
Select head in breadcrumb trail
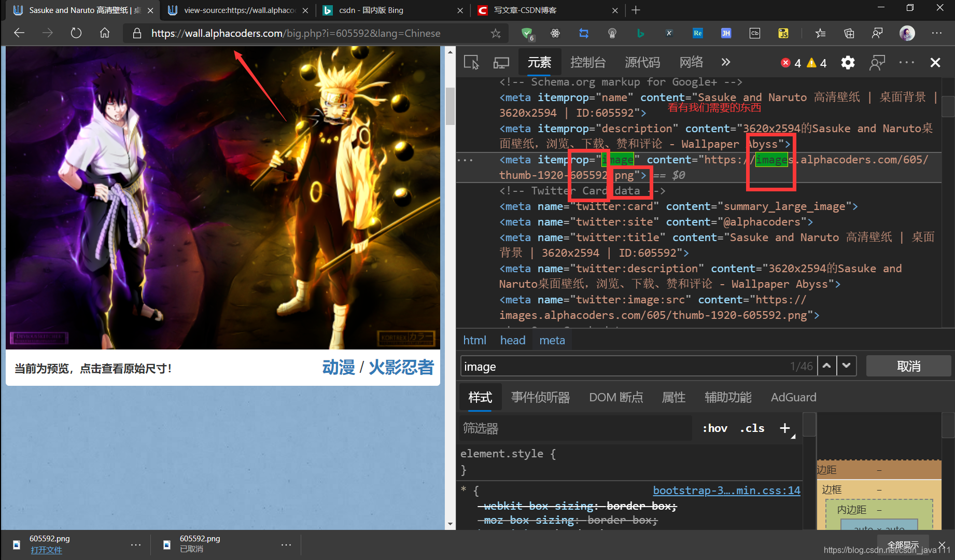(513, 340)
